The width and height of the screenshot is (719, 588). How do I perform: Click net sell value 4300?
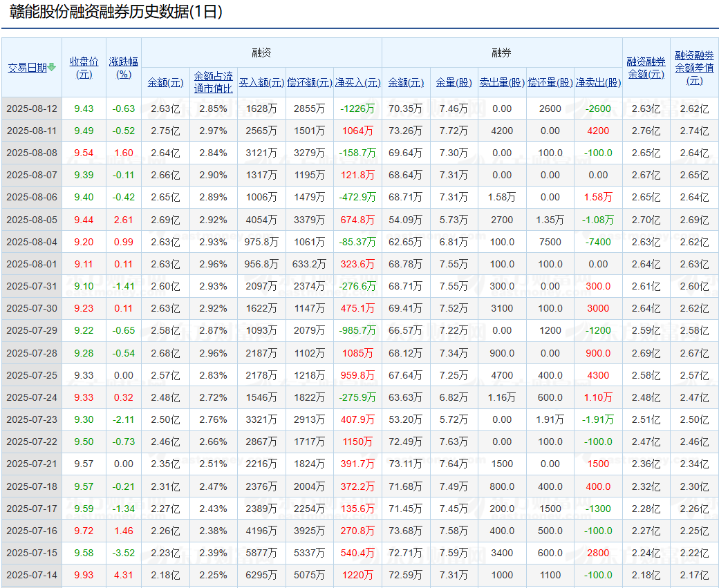(x=599, y=375)
